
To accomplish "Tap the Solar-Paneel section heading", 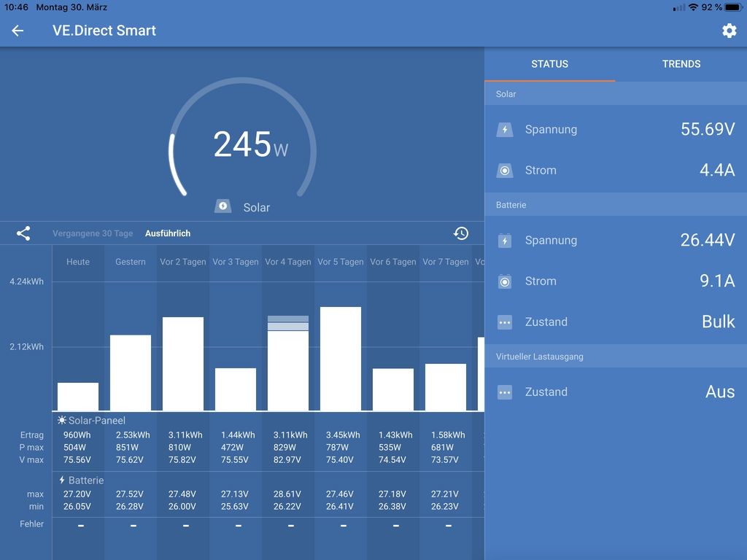I will pyautogui.click(x=97, y=421).
